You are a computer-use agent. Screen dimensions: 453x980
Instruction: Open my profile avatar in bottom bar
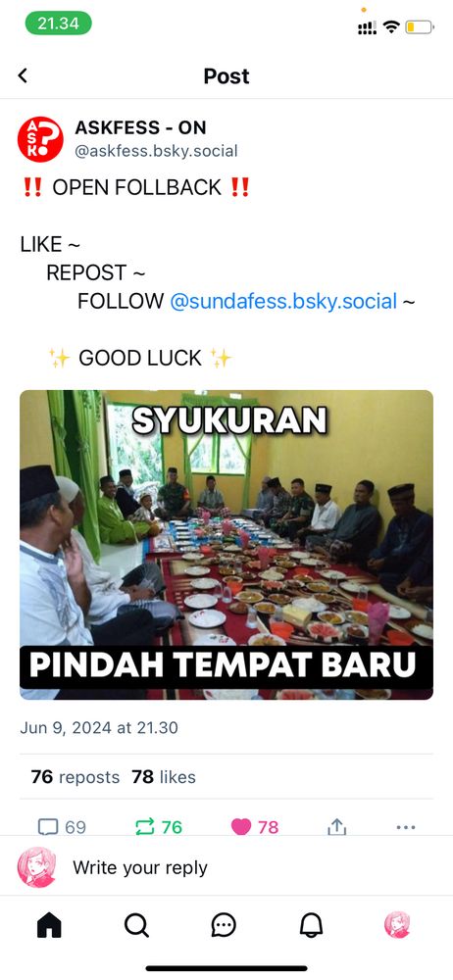pyautogui.click(x=397, y=925)
